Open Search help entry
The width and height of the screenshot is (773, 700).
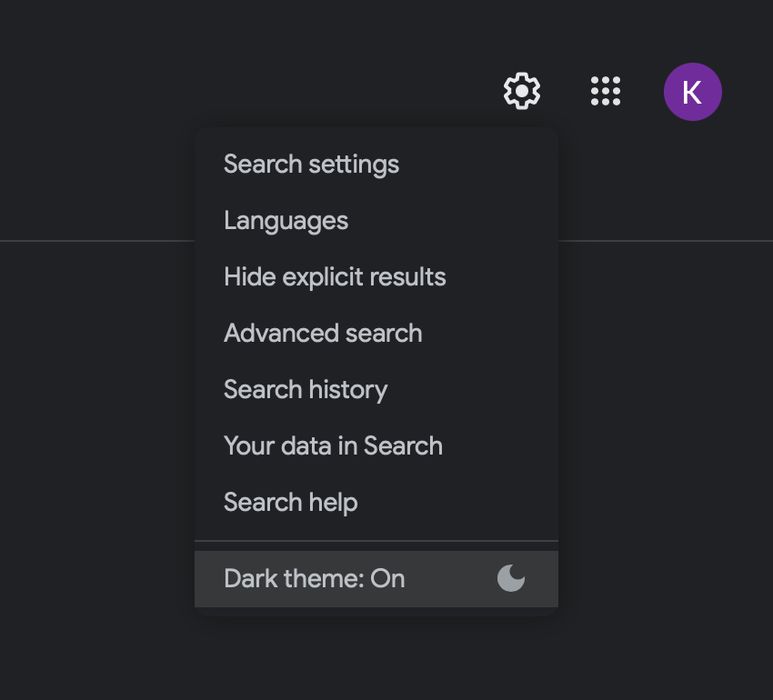coord(290,503)
